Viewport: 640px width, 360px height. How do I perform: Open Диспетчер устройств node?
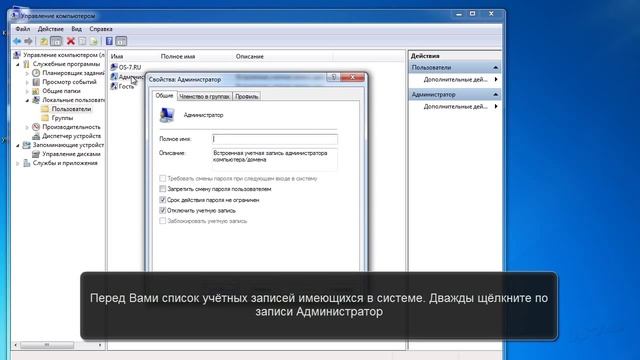coord(67,136)
